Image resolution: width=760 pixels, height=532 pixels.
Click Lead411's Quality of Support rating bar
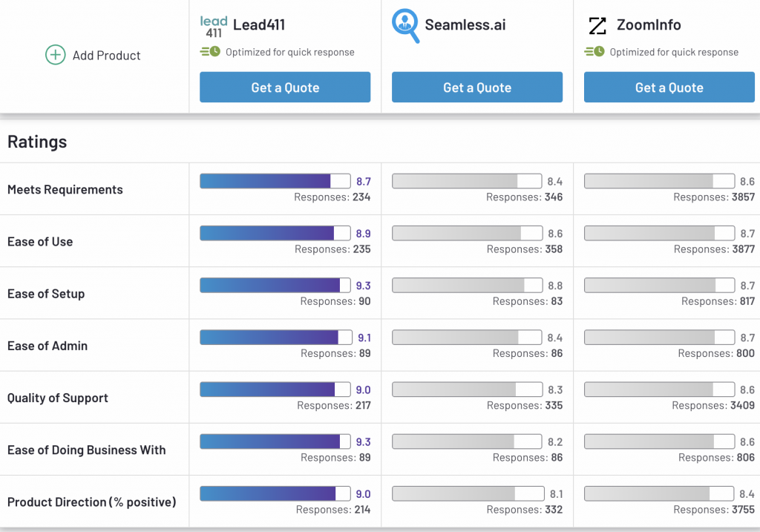point(275,390)
